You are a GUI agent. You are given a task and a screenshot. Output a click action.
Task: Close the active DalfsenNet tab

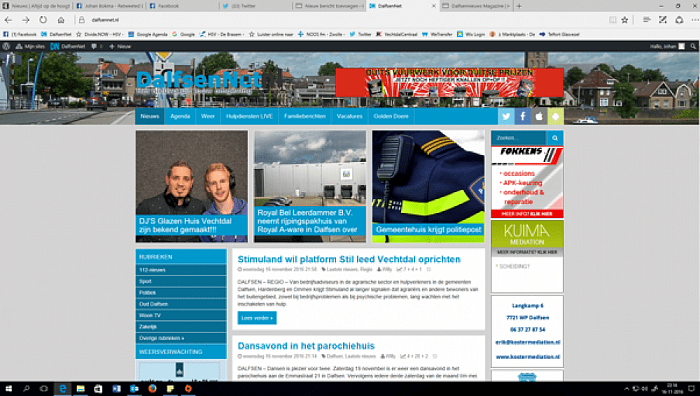tap(433, 6)
